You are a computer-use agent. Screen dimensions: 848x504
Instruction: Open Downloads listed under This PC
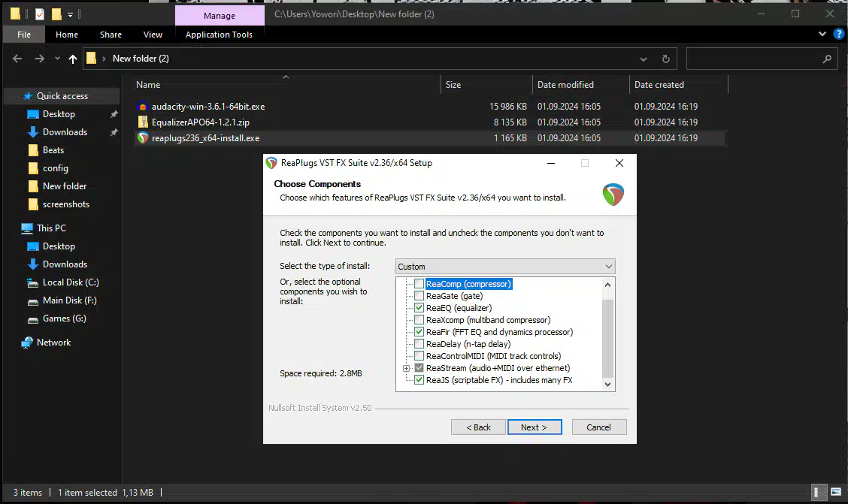(x=65, y=264)
